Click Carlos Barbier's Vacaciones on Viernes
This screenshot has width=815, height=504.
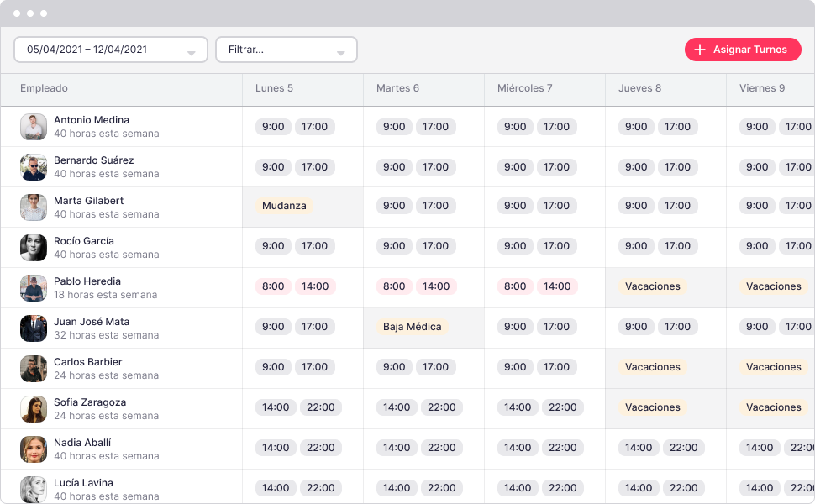(773, 367)
